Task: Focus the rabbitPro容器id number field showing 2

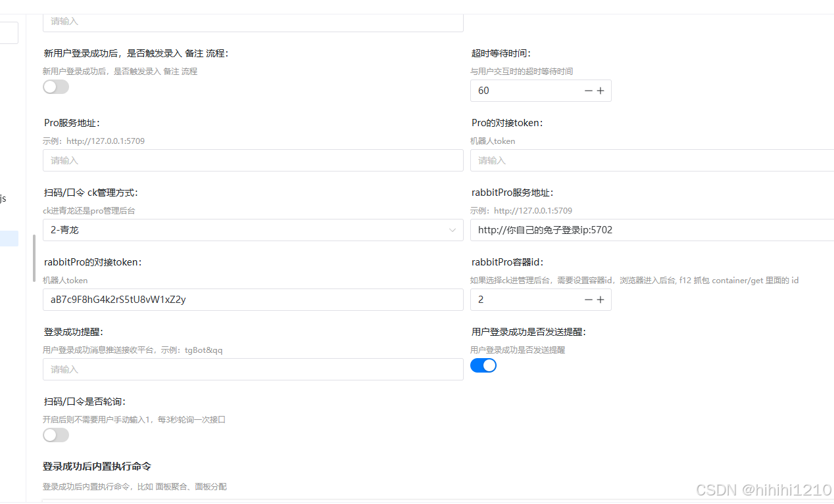Action: [x=541, y=300]
